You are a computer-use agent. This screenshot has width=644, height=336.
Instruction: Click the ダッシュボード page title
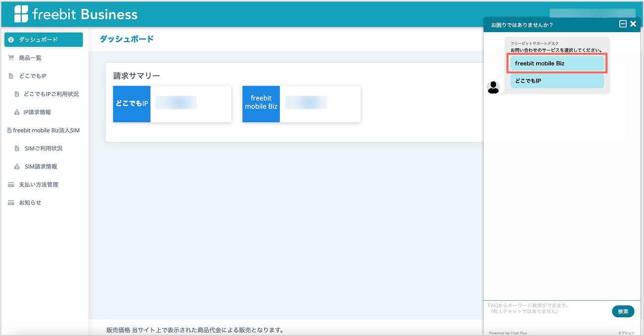coord(127,39)
